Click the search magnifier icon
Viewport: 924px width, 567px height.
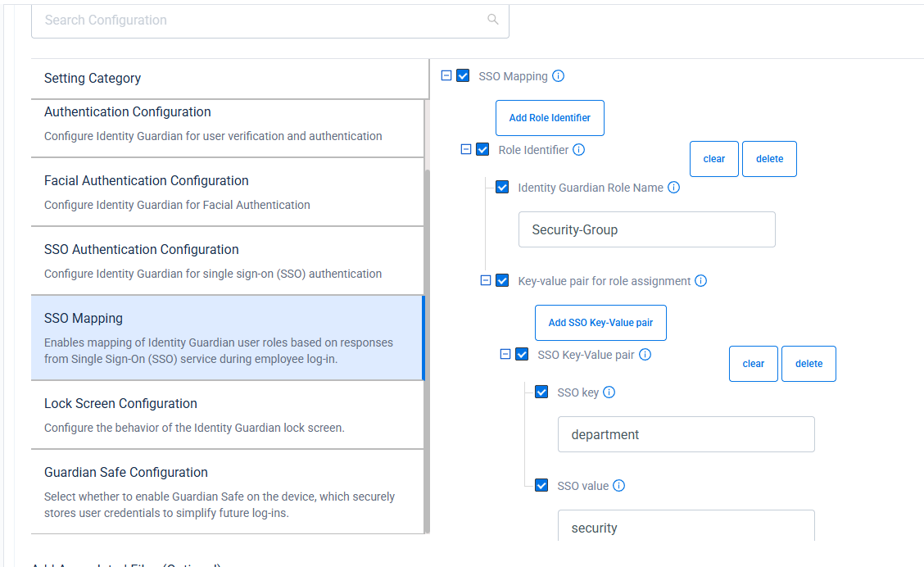pos(492,19)
